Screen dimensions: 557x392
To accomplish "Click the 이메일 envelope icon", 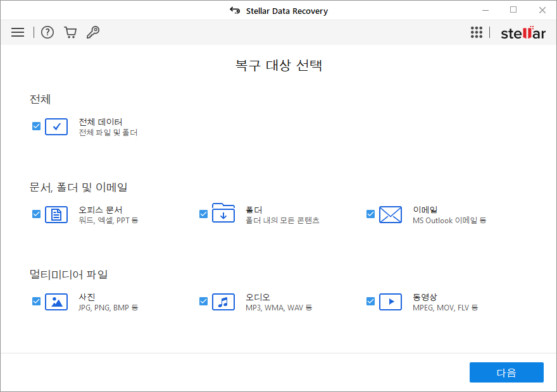I will point(391,214).
